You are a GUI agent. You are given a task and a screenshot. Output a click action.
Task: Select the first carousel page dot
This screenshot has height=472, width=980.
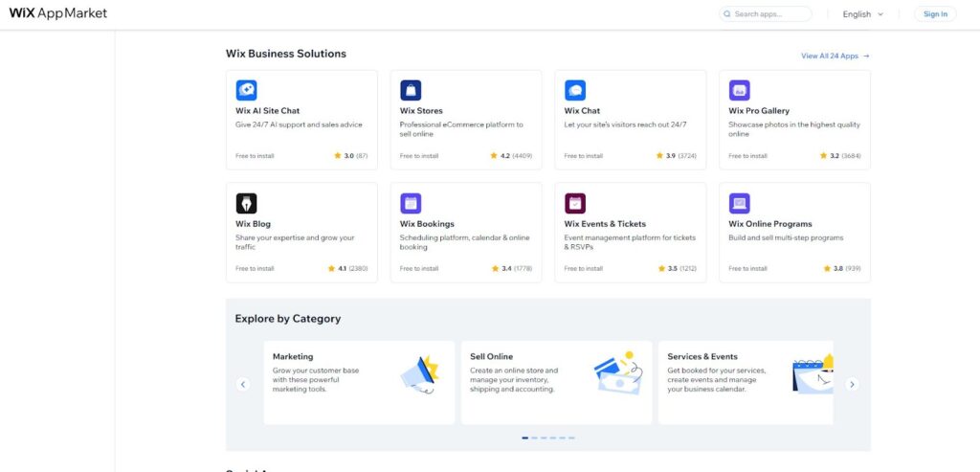click(525, 438)
